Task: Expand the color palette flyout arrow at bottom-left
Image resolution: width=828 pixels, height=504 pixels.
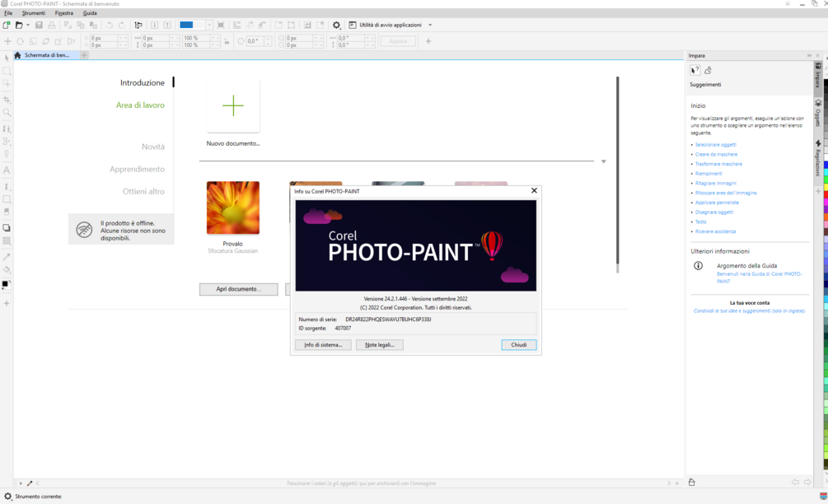Action: [x=21, y=483]
